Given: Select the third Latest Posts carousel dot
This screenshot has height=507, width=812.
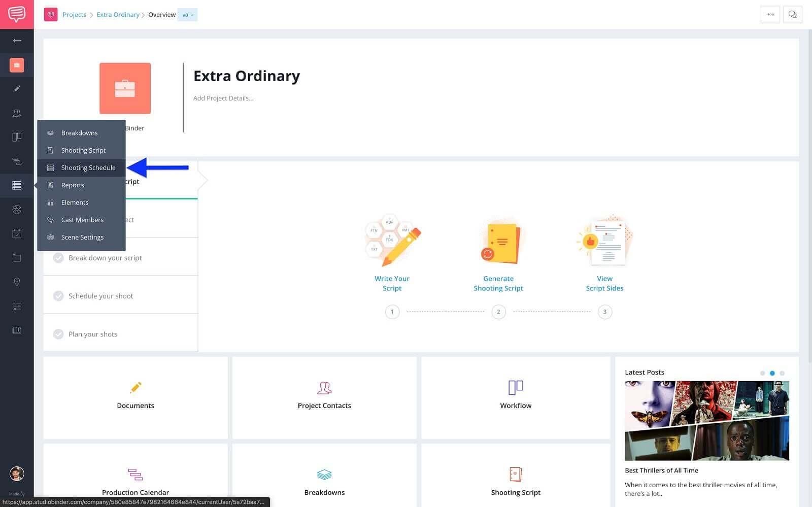Looking at the screenshot, I should click(x=782, y=373).
